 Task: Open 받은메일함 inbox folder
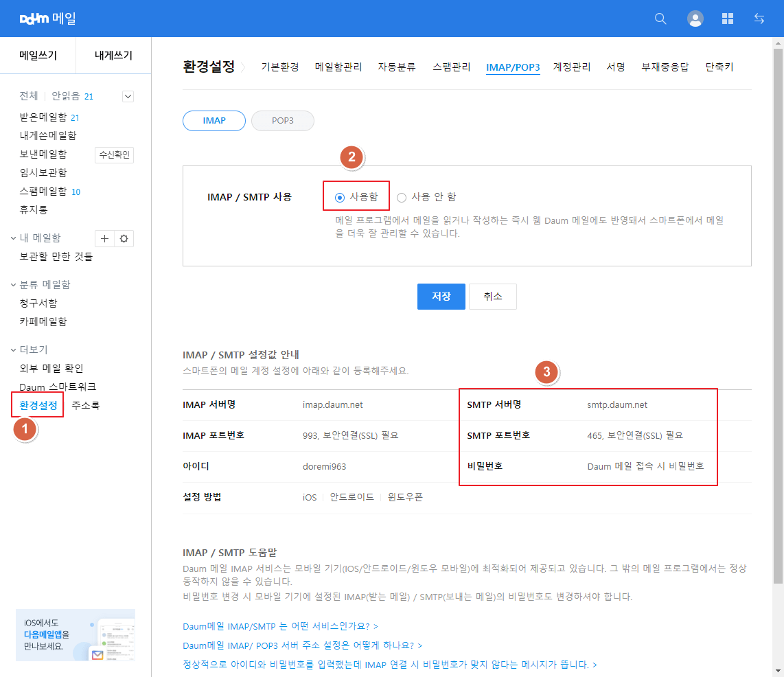point(43,117)
